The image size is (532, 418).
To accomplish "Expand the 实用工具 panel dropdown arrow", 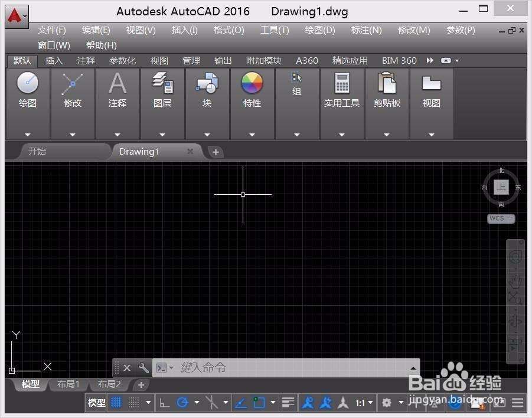I will 342,135.
